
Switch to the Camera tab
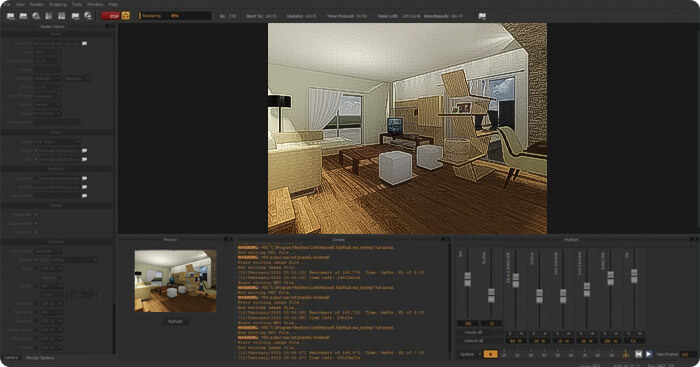[x=11, y=358]
